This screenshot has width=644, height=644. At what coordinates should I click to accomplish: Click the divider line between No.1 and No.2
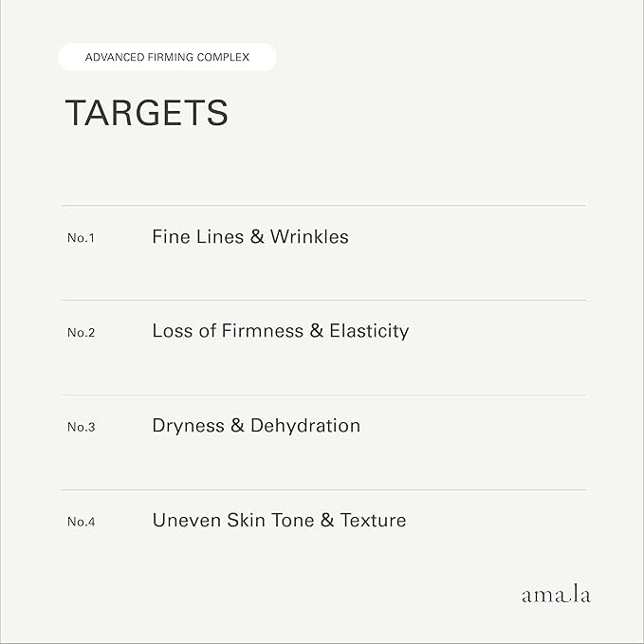click(x=323, y=301)
